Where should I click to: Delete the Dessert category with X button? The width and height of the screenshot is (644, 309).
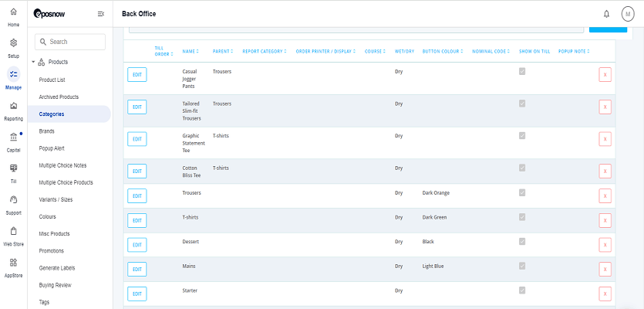[605, 245]
